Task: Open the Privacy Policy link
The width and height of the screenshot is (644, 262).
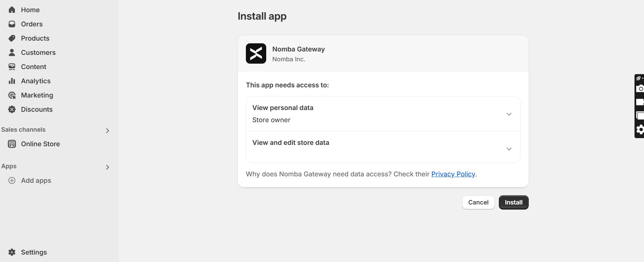Action: 453,174
